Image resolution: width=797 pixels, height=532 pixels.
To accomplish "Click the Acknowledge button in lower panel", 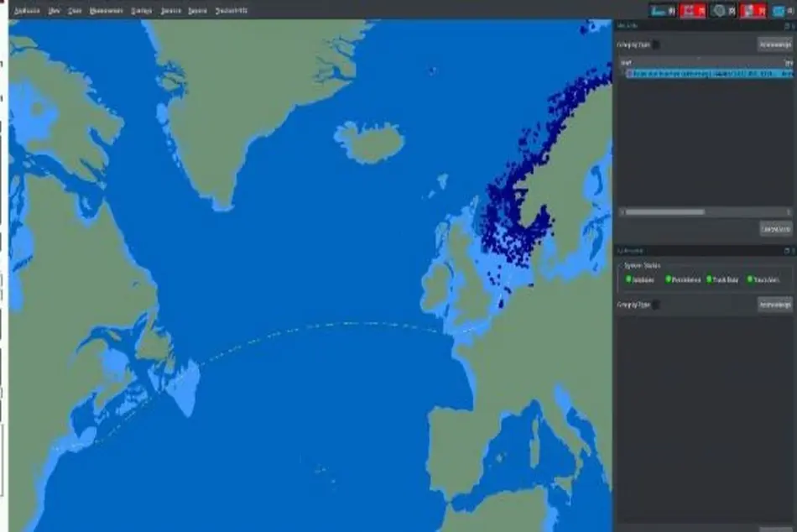I will (x=775, y=305).
